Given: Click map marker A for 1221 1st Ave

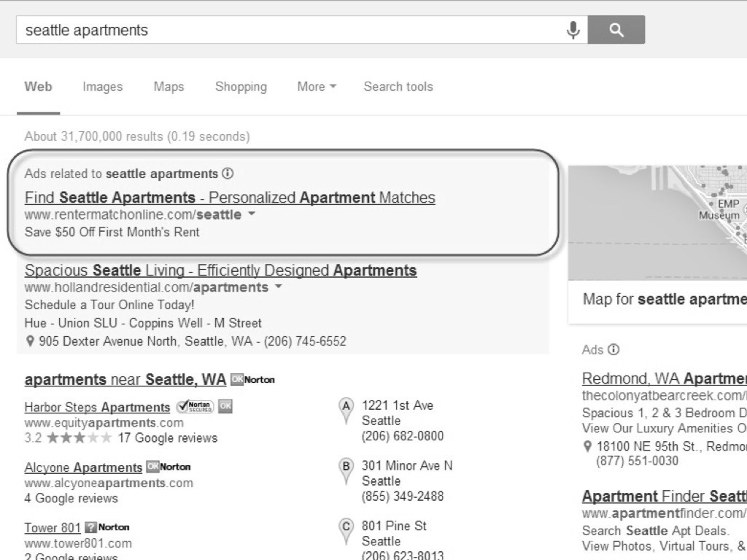Looking at the screenshot, I should (x=347, y=409).
